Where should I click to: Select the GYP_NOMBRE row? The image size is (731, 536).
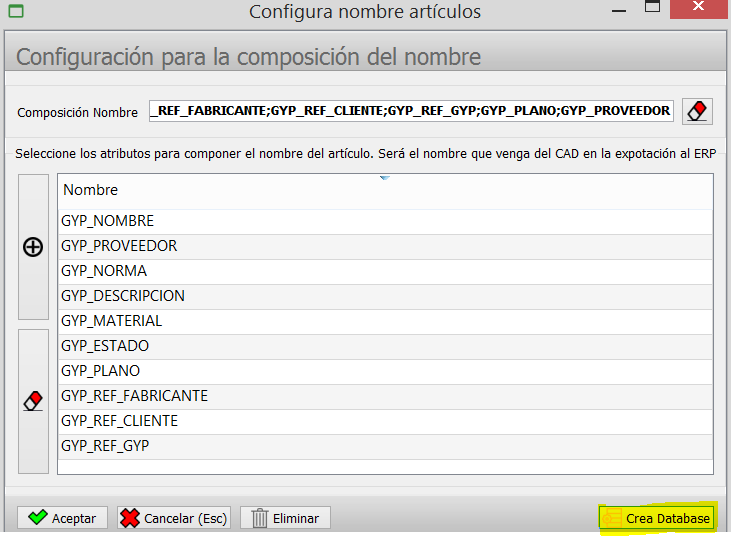(x=385, y=221)
